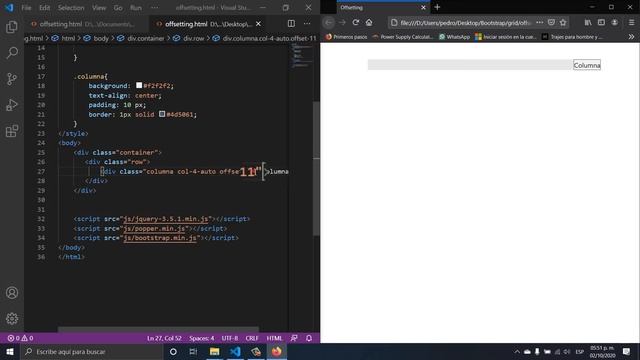The height and width of the screenshot is (360, 640).
Task: Open the Go menu
Action: [118, 8]
